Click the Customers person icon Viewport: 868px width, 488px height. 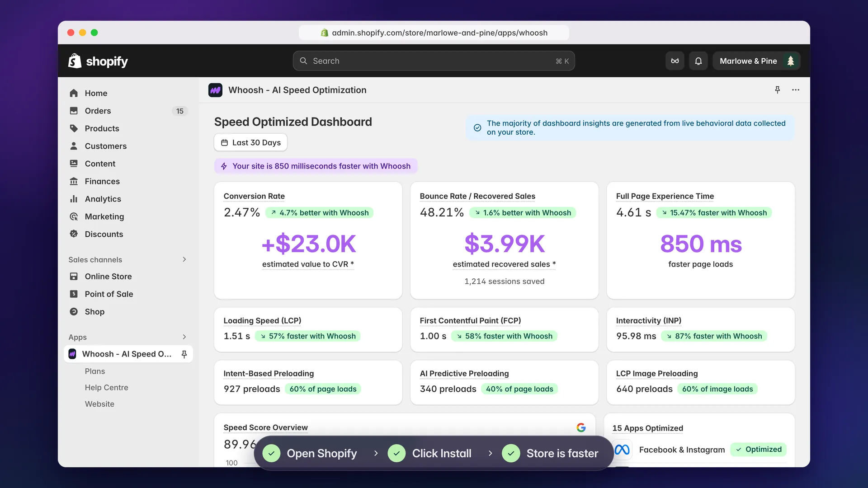[x=74, y=146]
